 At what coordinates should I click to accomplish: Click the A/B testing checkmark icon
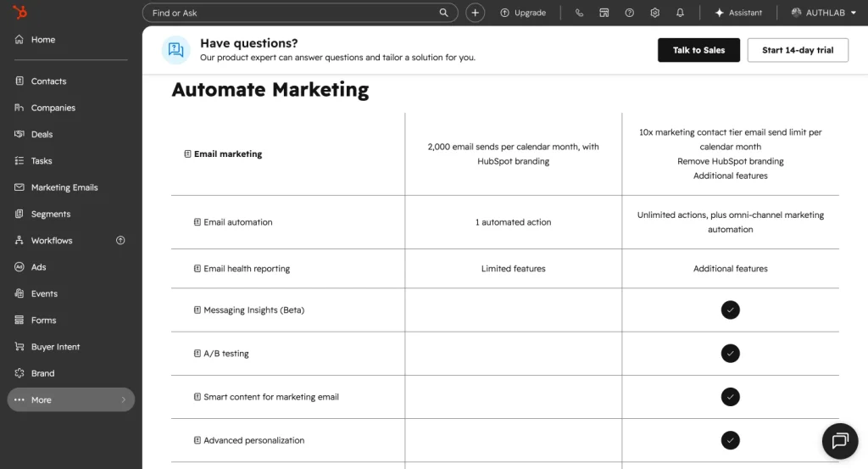tap(730, 354)
